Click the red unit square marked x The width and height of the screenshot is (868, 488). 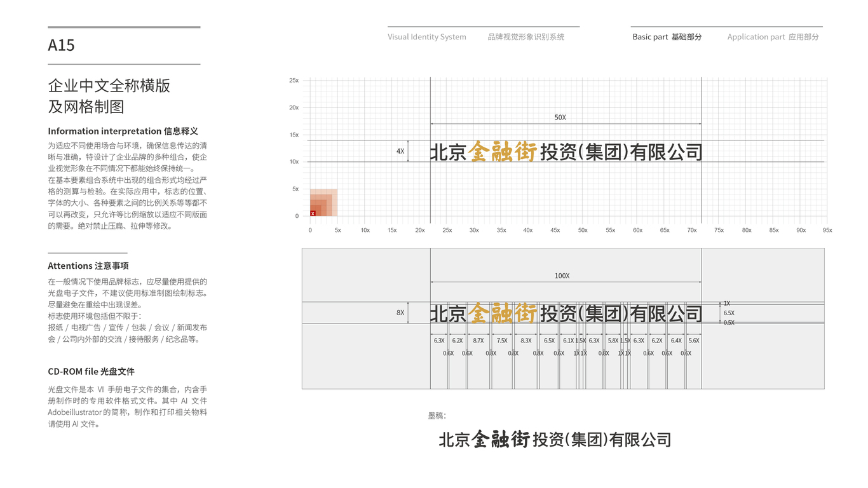coord(313,213)
